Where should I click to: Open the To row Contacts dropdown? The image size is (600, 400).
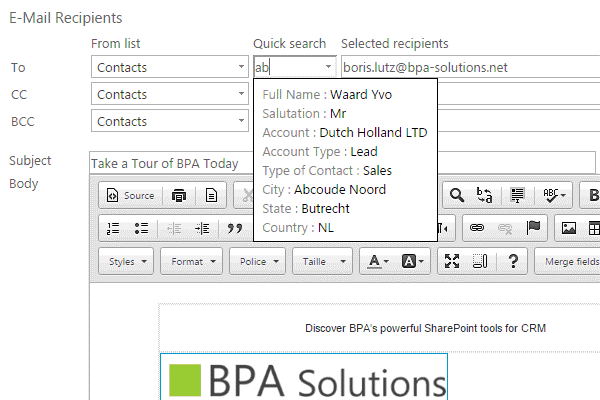click(x=170, y=67)
